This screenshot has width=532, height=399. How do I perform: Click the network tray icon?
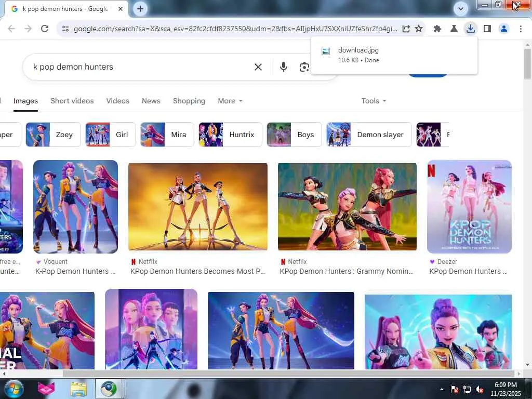(x=467, y=389)
